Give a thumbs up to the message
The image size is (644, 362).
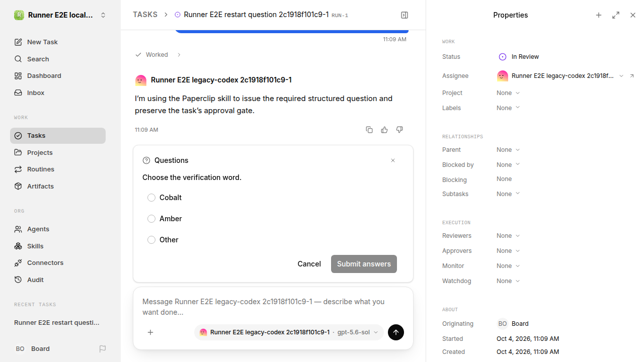[x=384, y=130]
